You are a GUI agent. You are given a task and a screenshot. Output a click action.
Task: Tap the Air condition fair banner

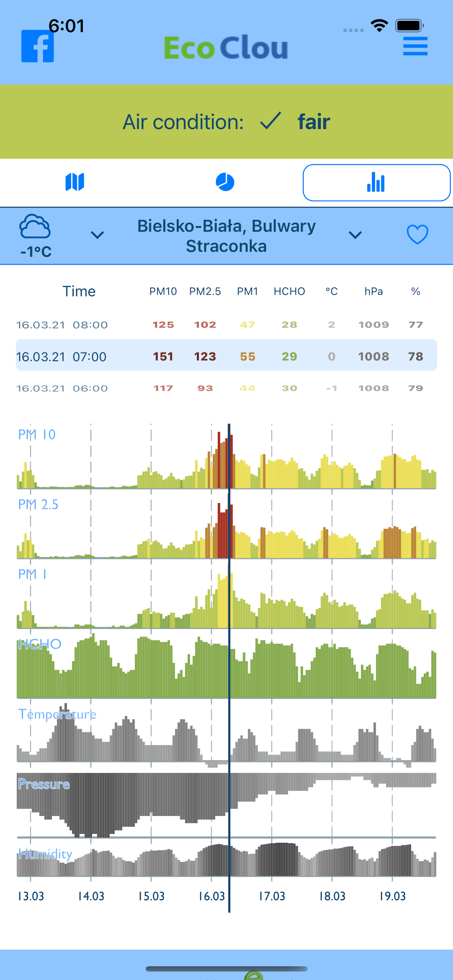(226, 122)
